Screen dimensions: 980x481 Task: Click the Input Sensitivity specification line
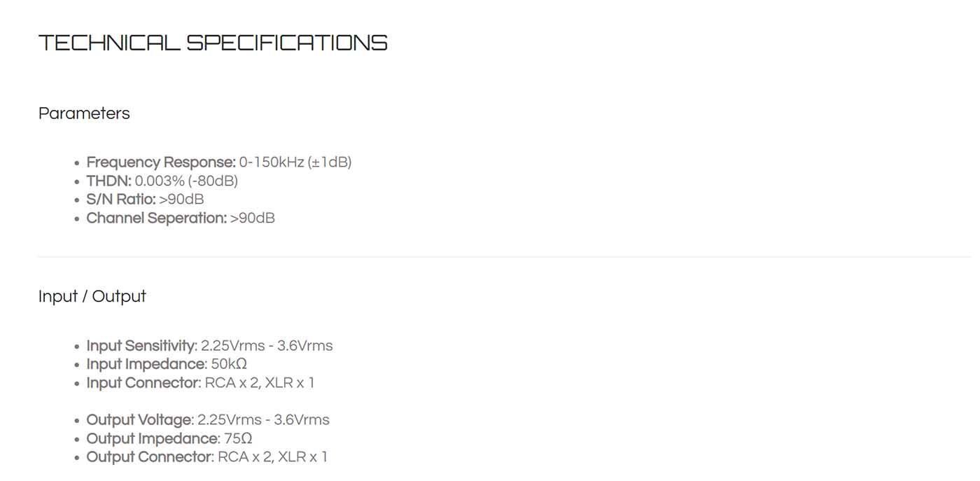[209, 346]
